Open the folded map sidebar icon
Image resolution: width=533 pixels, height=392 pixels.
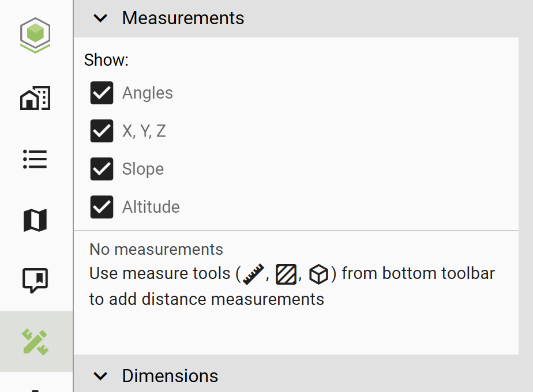click(35, 220)
